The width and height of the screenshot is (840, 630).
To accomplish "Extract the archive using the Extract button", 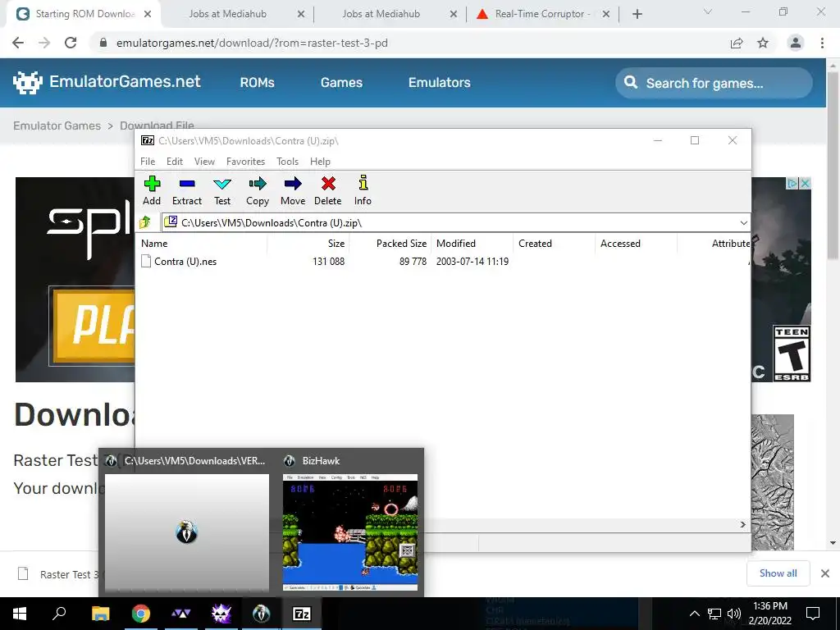I will (186, 190).
